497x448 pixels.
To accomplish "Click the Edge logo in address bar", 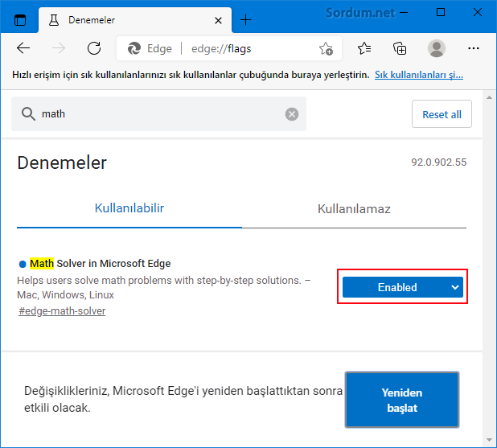I will pos(134,48).
